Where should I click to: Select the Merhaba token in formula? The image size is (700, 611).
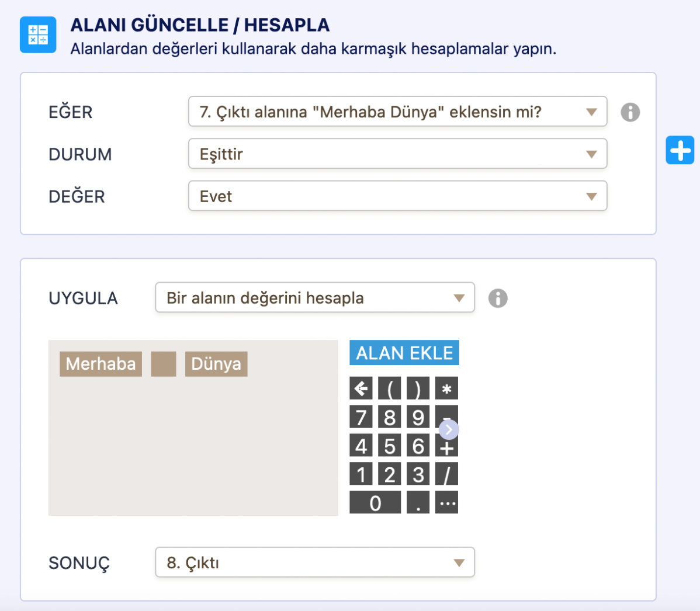(x=101, y=364)
